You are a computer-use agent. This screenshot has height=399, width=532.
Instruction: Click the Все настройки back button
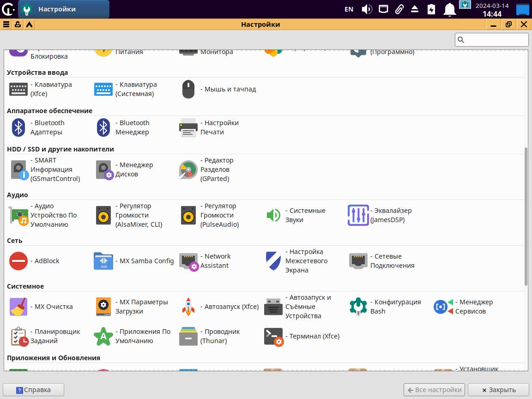[435, 390]
